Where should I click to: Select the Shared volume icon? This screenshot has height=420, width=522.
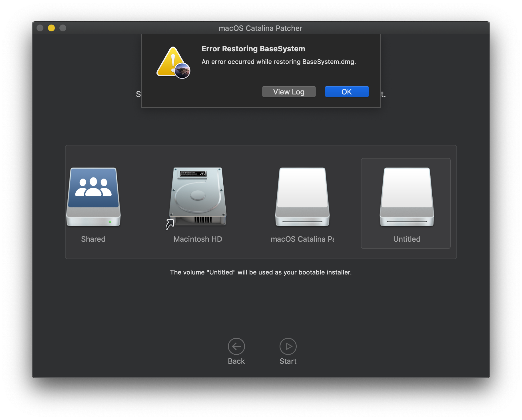pos(93,197)
